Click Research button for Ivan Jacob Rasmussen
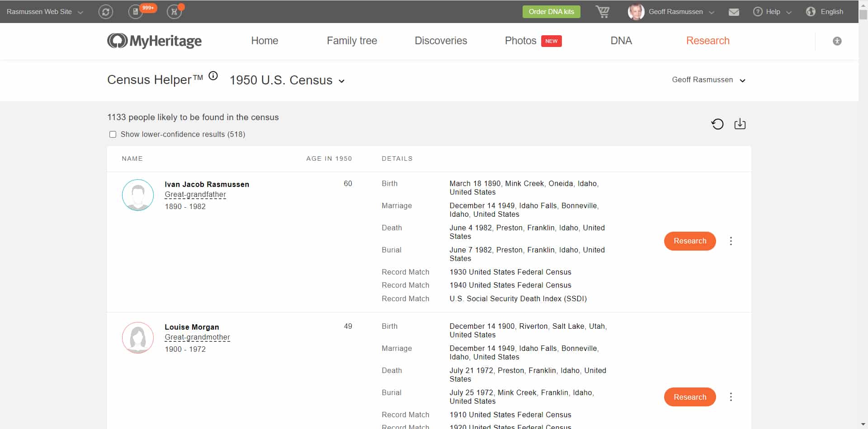Screen dimensions: 868x429 [x=690, y=241]
